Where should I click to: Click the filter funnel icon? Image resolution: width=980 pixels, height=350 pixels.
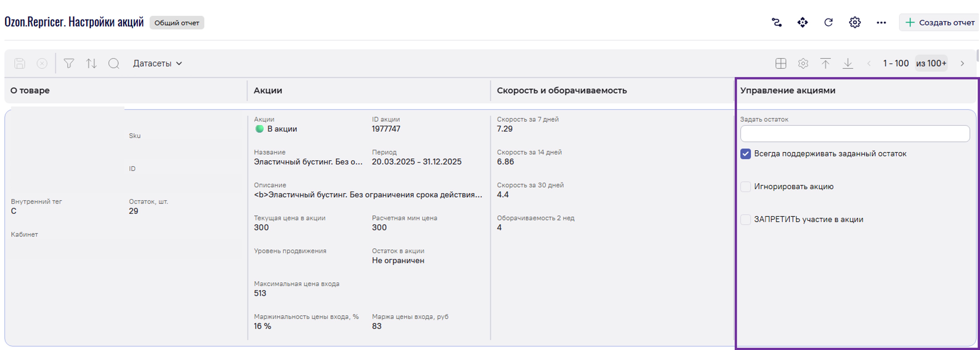69,63
